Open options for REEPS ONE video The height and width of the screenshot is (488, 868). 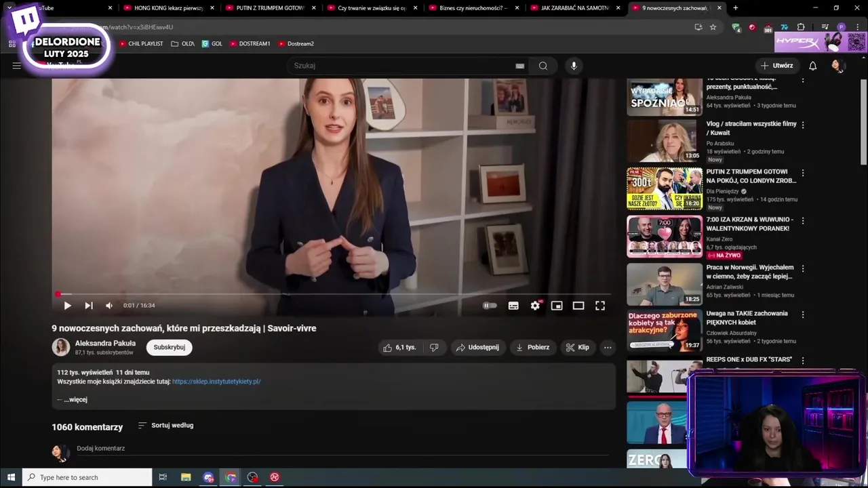(x=803, y=361)
